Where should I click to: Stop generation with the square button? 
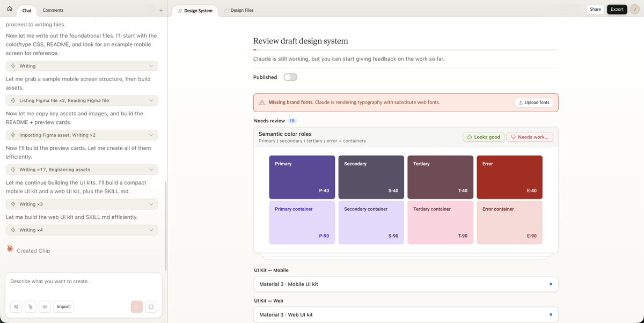pyautogui.click(x=151, y=307)
